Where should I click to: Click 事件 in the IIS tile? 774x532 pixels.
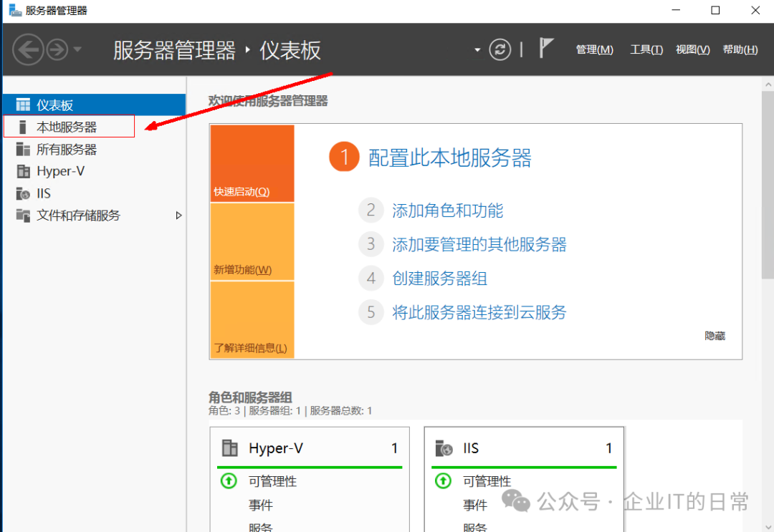tap(475, 505)
